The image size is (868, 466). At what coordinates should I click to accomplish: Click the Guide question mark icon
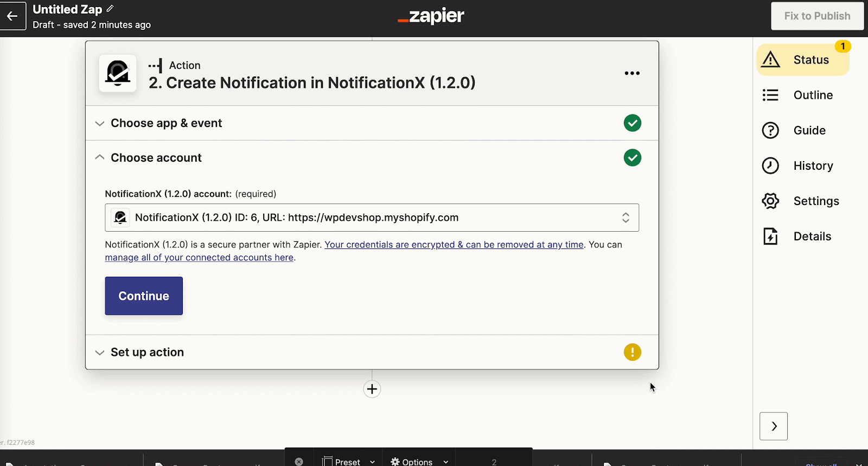click(770, 130)
